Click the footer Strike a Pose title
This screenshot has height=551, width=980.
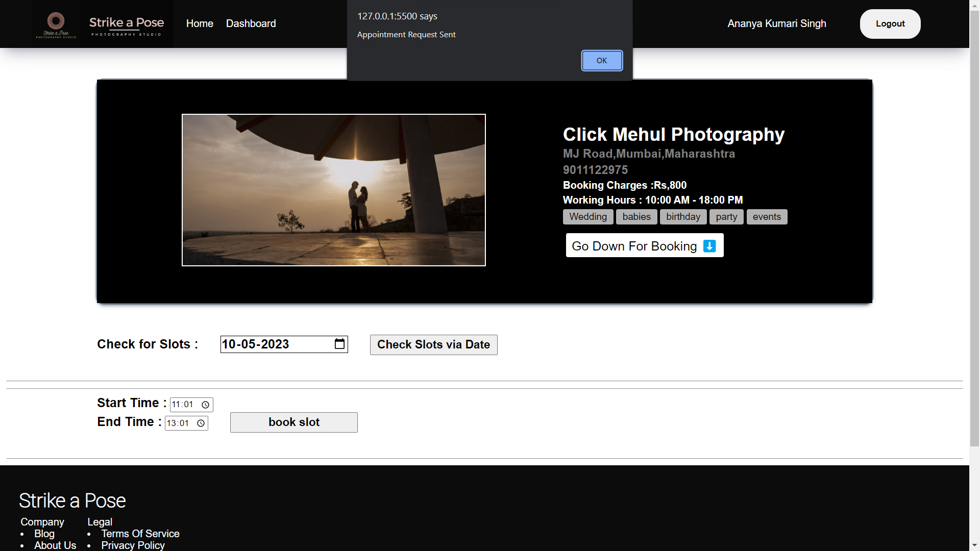72,500
